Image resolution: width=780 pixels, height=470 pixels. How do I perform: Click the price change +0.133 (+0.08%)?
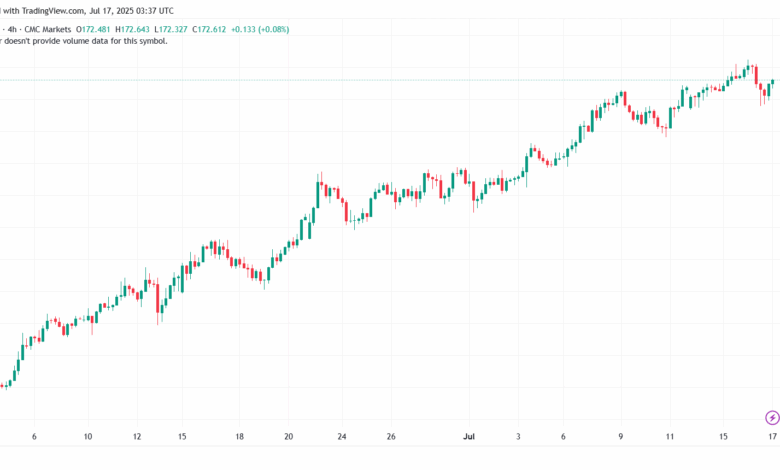coord(260,29)
